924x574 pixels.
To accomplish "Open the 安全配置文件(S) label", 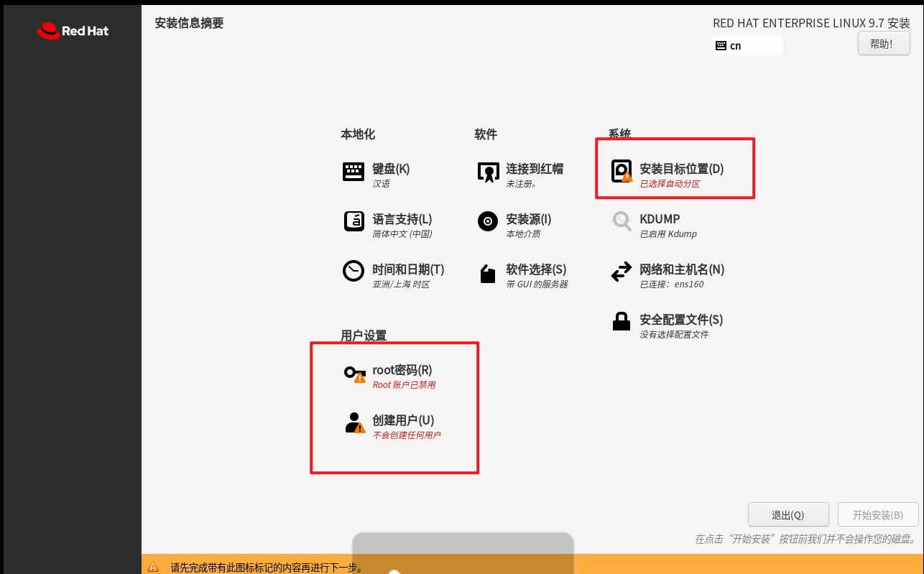I will click(681, 320).
